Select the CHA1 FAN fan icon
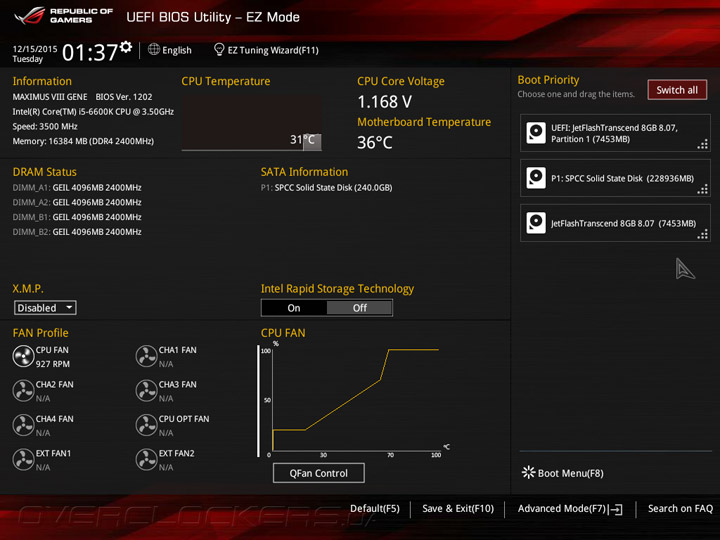Screen dimensions: 720x540 (x=146, y=356)
